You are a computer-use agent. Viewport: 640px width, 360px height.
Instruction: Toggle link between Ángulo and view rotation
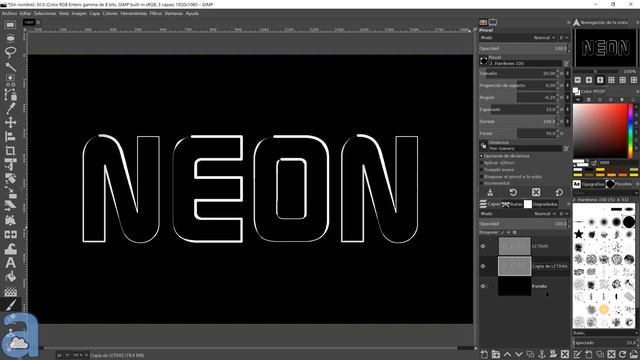coord(567,98)
